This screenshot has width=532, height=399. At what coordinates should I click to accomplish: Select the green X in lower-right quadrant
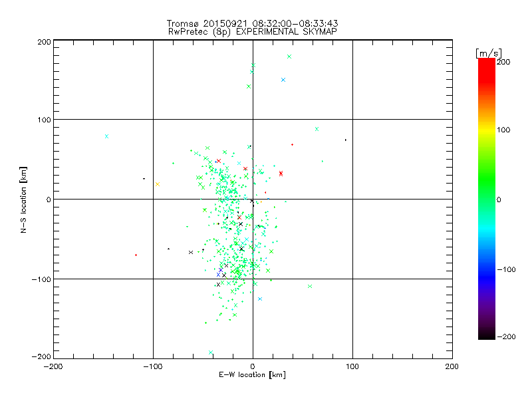pyautogui.click(x=310, y=286)
